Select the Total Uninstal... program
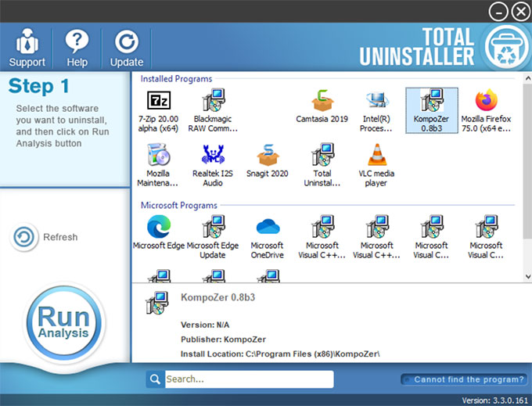Viewport: 532px width, 406px height. point(322,165)
